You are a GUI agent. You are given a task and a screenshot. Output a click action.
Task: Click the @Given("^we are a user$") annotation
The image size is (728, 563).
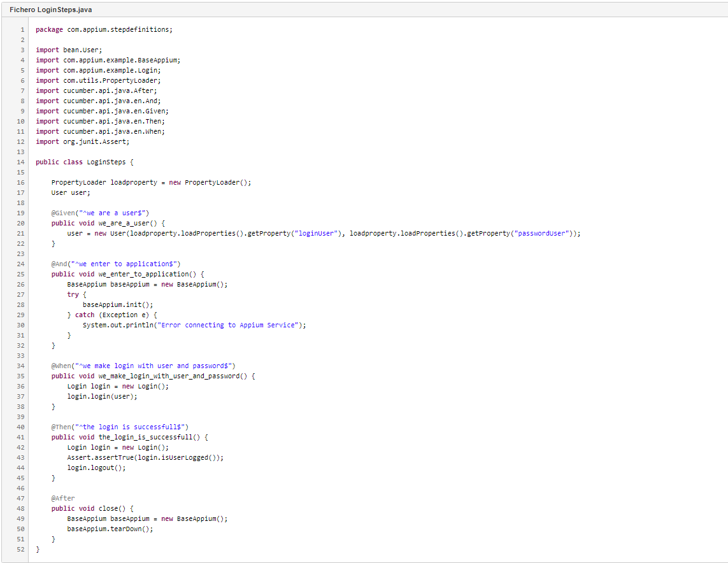[100, 213]
